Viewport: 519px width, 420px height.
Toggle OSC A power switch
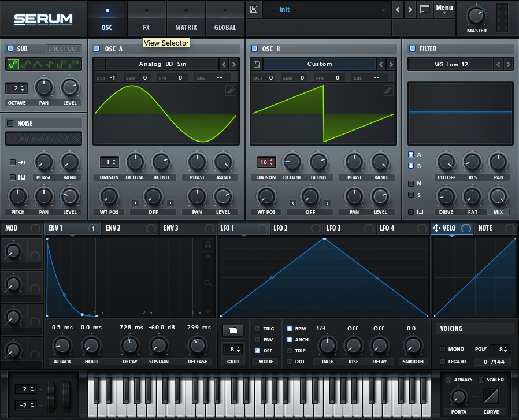pos(97,49)
